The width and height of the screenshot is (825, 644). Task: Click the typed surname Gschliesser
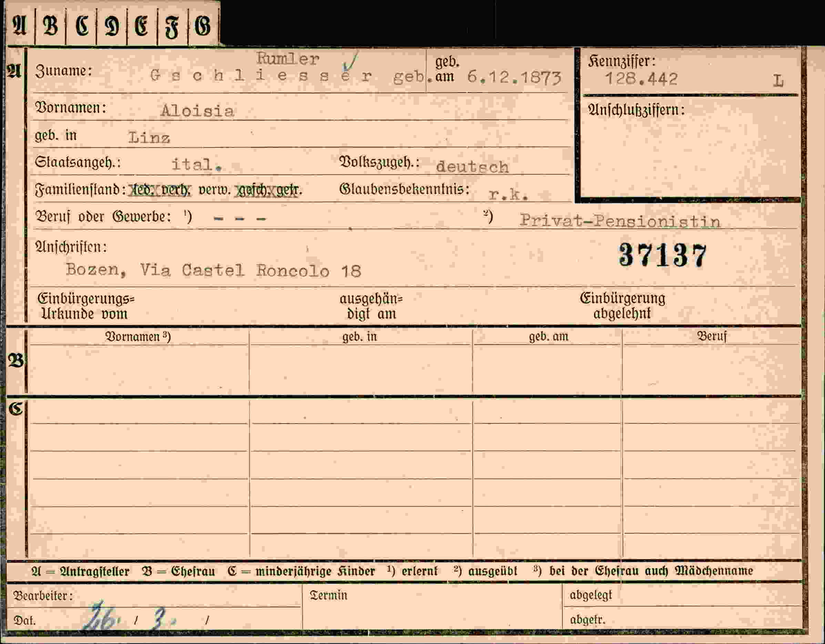261,76
